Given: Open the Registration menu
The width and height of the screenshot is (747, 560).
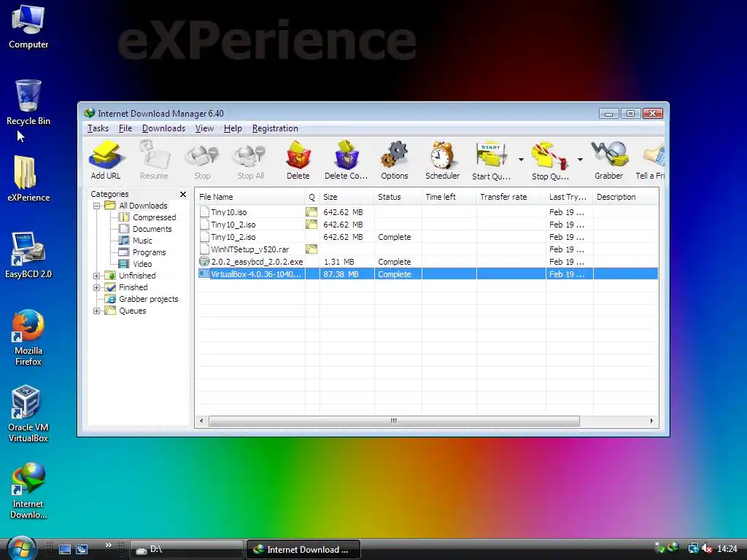Looking at the screenshot, I should 275,128.
